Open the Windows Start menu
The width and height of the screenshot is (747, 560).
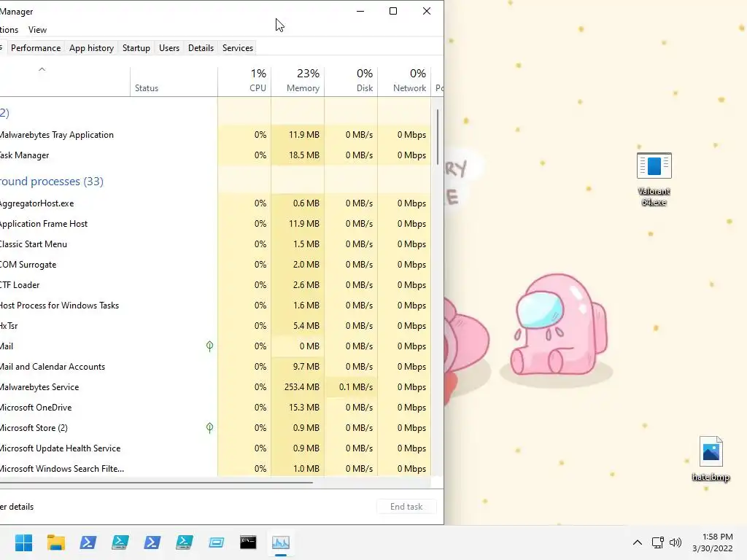(23, 542)
